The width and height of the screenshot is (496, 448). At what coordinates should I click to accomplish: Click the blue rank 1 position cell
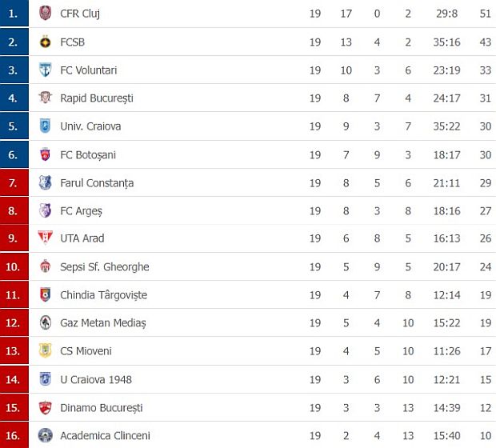tap(14, 14)
